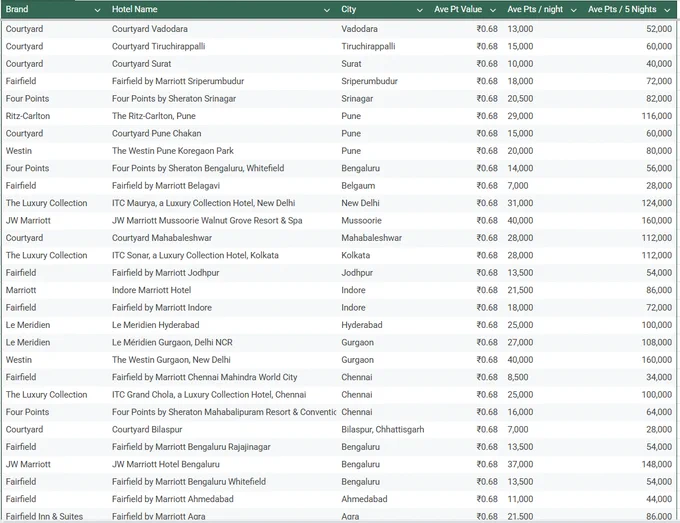
Task: Select Four Points by Sheraton Mahabalipuram Resort cell
Action: click(224, 412)
